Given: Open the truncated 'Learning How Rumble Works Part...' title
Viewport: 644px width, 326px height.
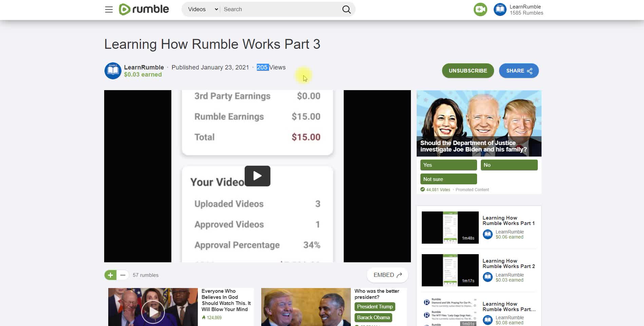Looking at the screenshot, I should tap(509, 307).
